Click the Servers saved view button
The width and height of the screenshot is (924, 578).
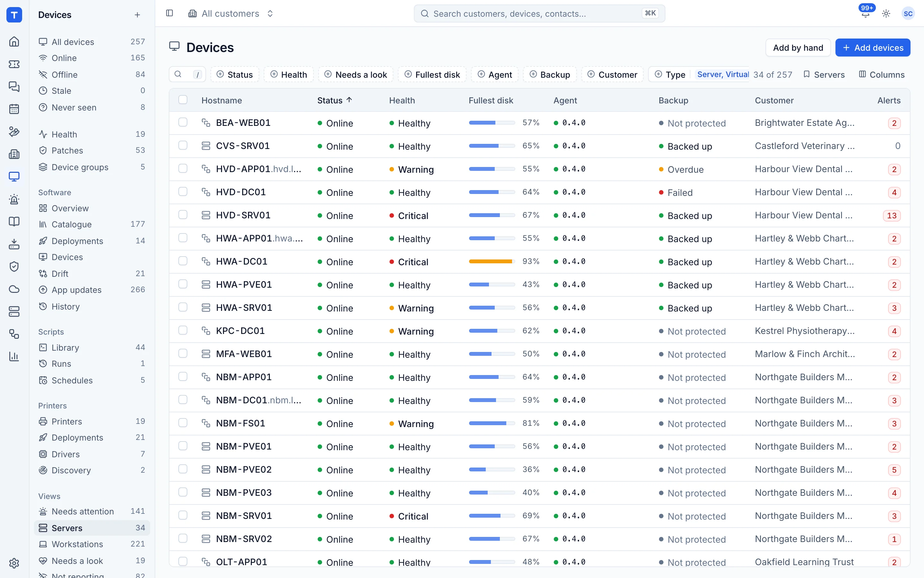pyautogui.click(x=824, y=74)
